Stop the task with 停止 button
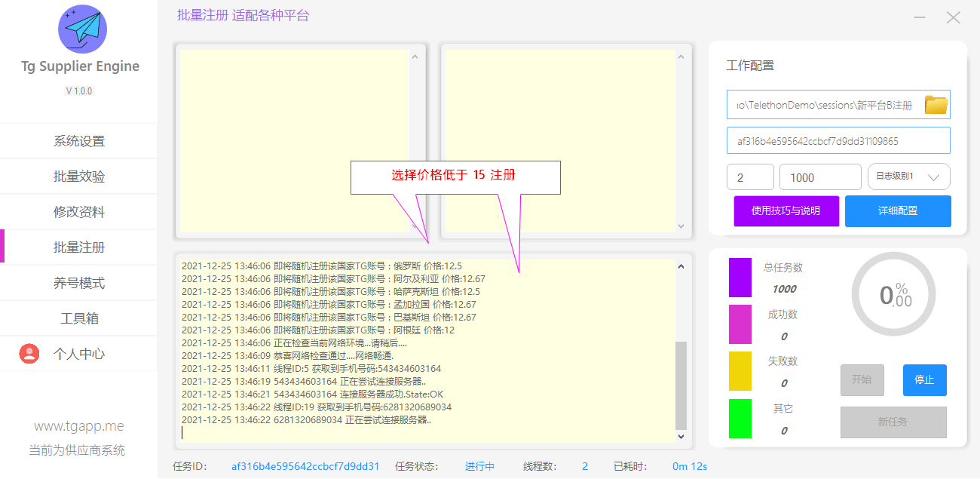 tap(924, 380)
